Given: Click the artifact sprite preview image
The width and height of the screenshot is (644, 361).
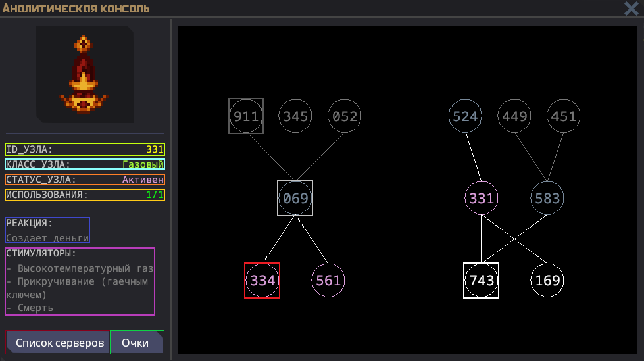Looking at the screenshot, I should coord(84,74).
